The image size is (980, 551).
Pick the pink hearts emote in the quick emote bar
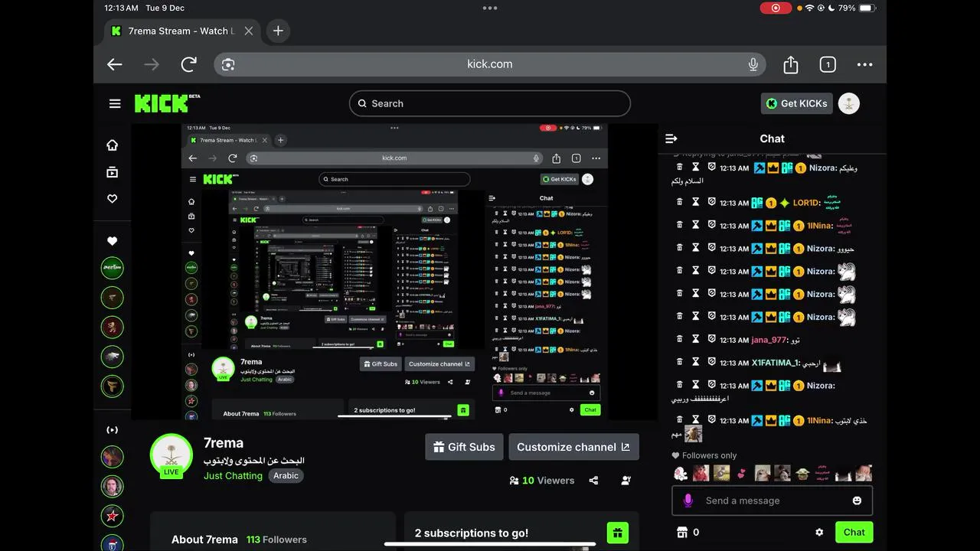[741, 473]
